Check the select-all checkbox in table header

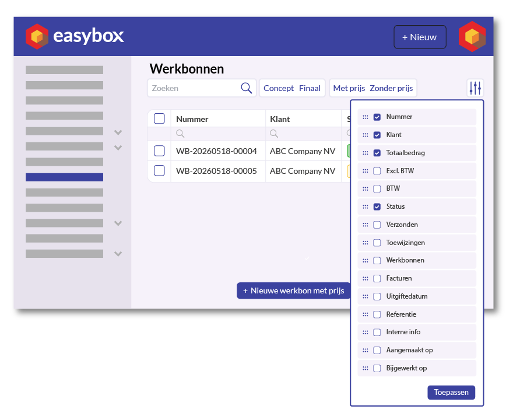coord(159,118)
